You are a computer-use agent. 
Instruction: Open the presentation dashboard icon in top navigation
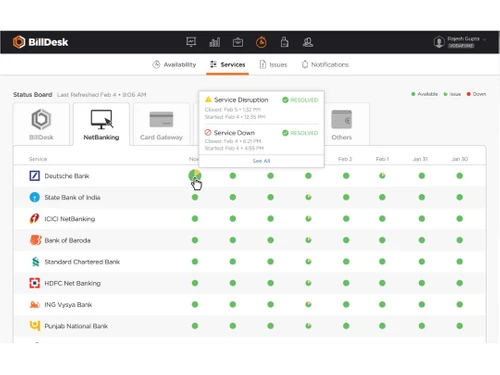pyautogui.click(x=191, y=42)
